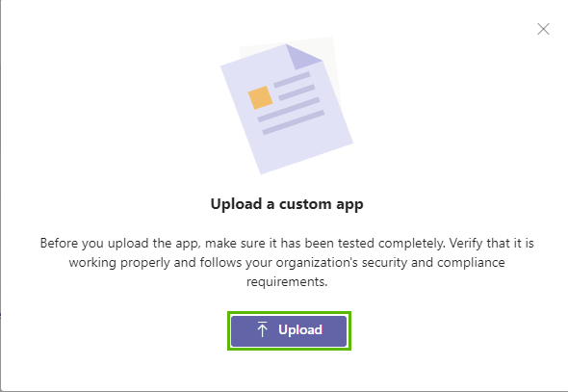Click the green highlight border around Upload
The height and width of the screenshot is (392, 568).
pos(289,330)
